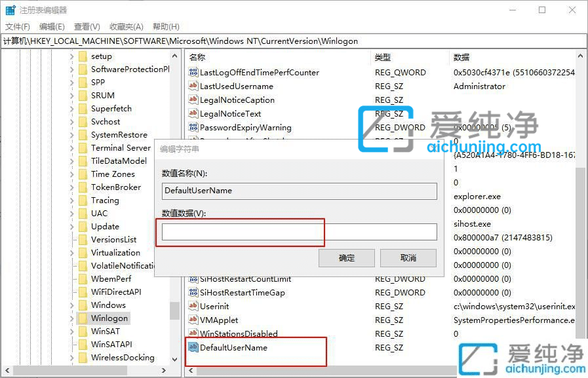Select the PasswordExpiryWarning DWORD value icon

[x=193, y=127]
